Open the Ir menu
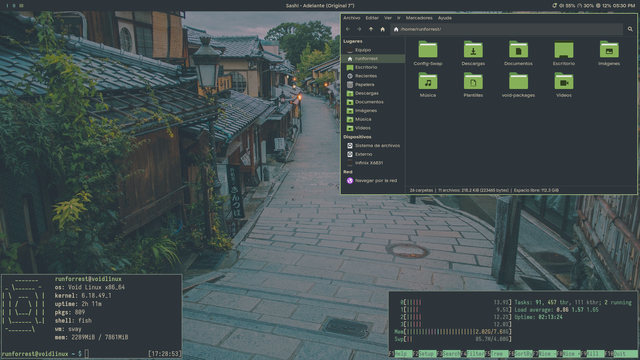The image size is (640, 360). point(399,18)
